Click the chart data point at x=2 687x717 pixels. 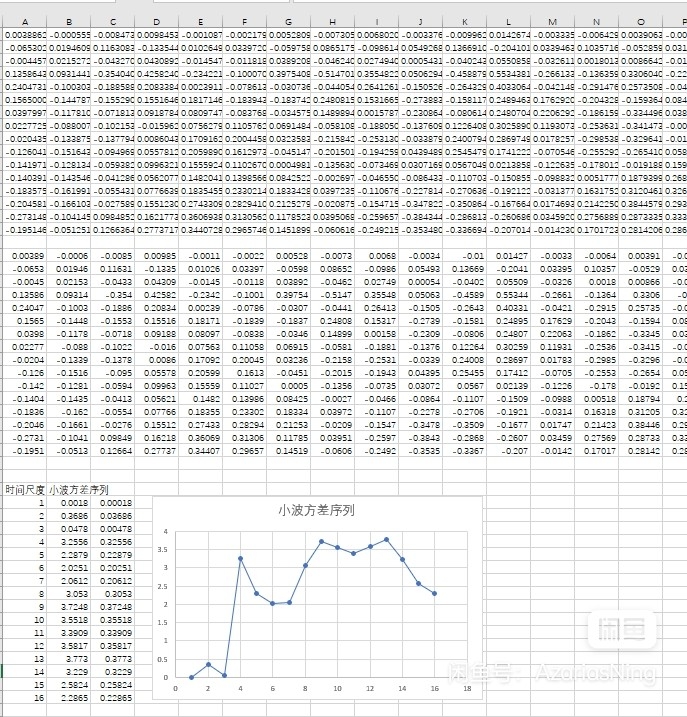pos(208,664)
